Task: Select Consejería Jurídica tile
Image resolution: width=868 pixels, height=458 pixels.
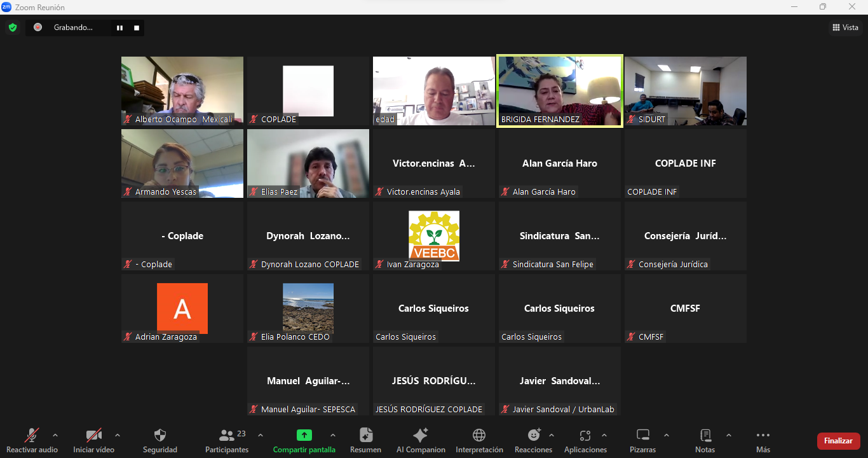Action: [686, 236]
